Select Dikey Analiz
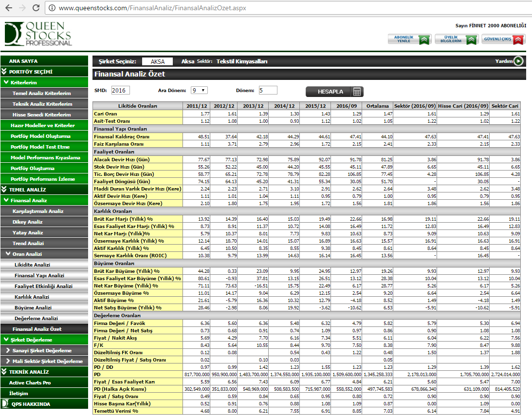 pyautogui.click(x=44, y=222)
